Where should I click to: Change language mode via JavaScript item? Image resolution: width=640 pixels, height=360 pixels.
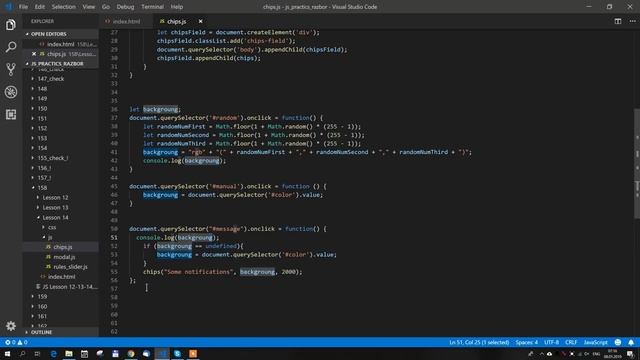click(x=596, y=342)
